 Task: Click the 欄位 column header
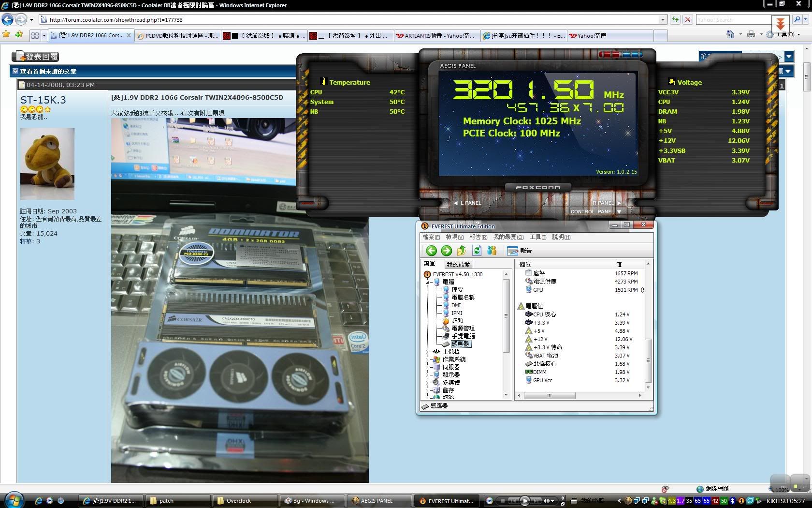[565, 264]
